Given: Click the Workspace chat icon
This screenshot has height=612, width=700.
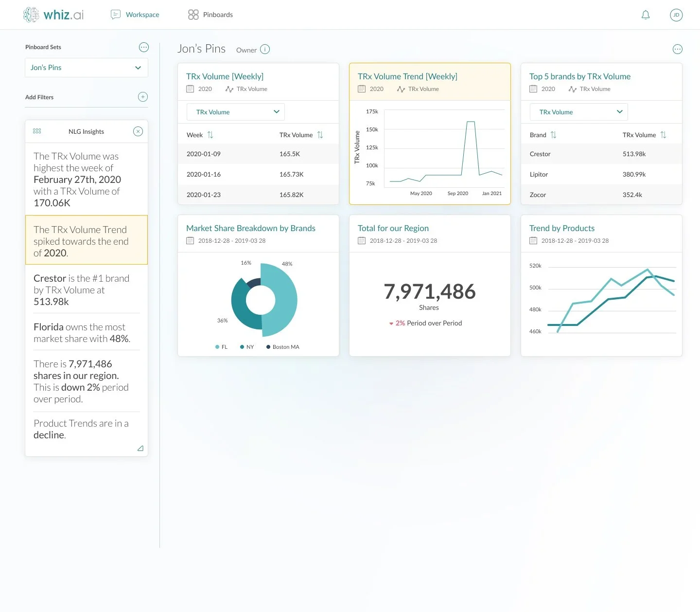Looking at the screenshot, I should click(x=116, y=15).
